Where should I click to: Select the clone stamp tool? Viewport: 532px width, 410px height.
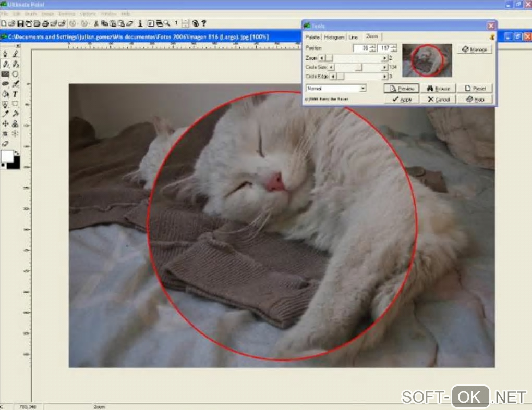15,123
